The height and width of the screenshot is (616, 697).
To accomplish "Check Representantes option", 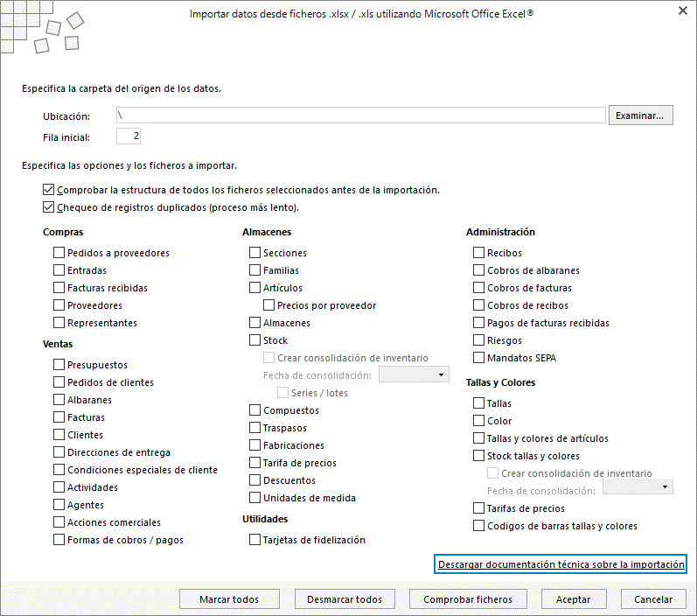I will click(x=59, y=323).
